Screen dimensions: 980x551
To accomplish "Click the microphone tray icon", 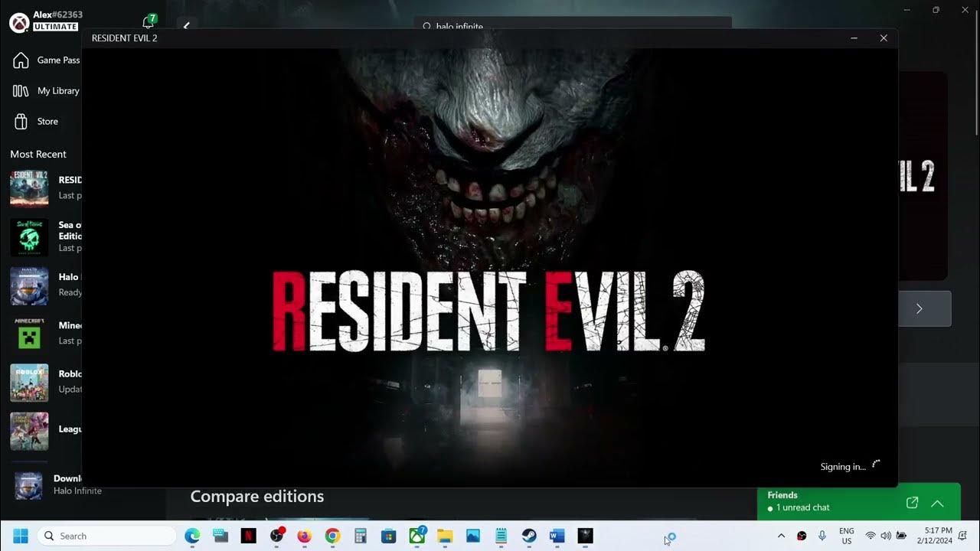I will point(822,536).
